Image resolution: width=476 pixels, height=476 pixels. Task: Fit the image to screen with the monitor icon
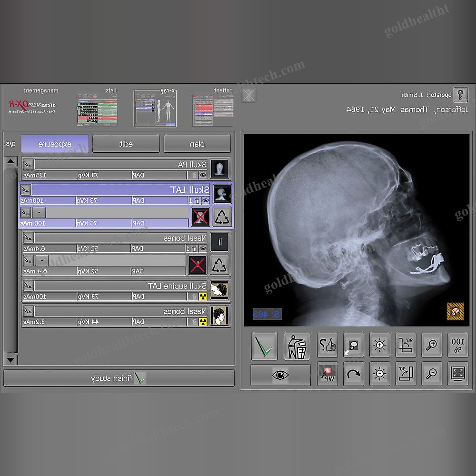(458, 374)
